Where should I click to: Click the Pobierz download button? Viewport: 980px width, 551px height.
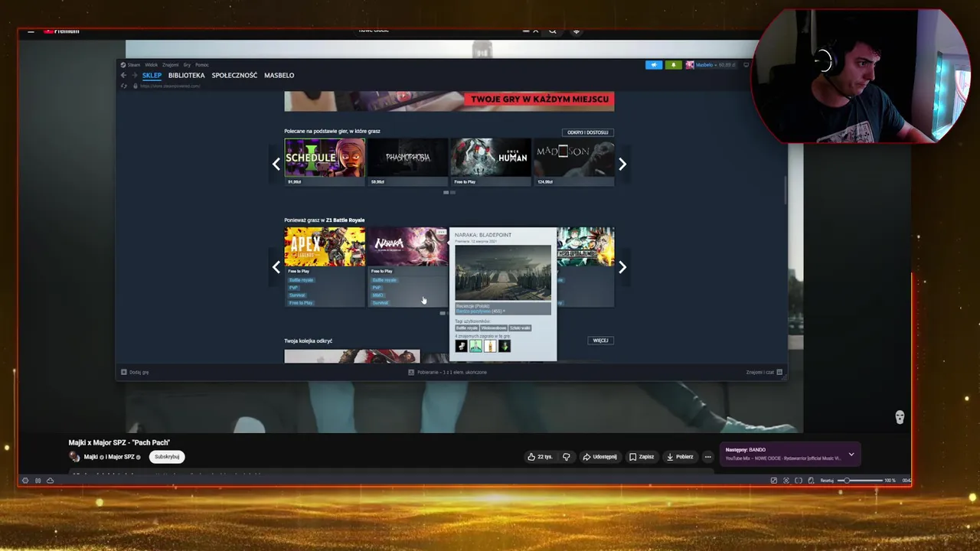680,457
